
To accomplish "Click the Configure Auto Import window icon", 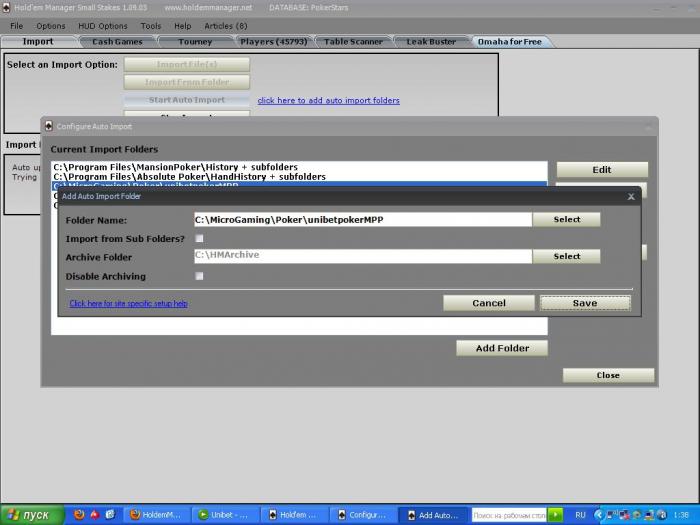I will pos(49,126).
